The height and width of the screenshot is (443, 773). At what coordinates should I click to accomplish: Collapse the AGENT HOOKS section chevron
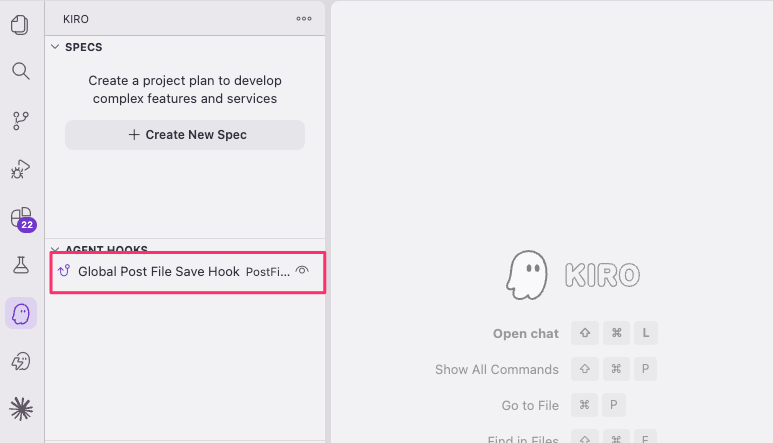click(x=55, y=249)
